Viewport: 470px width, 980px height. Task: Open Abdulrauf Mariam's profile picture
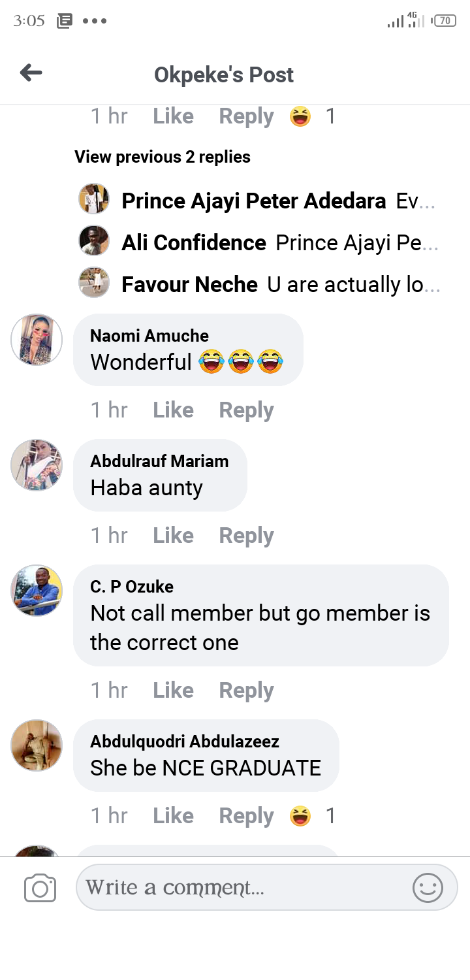[x=37, y=465]
